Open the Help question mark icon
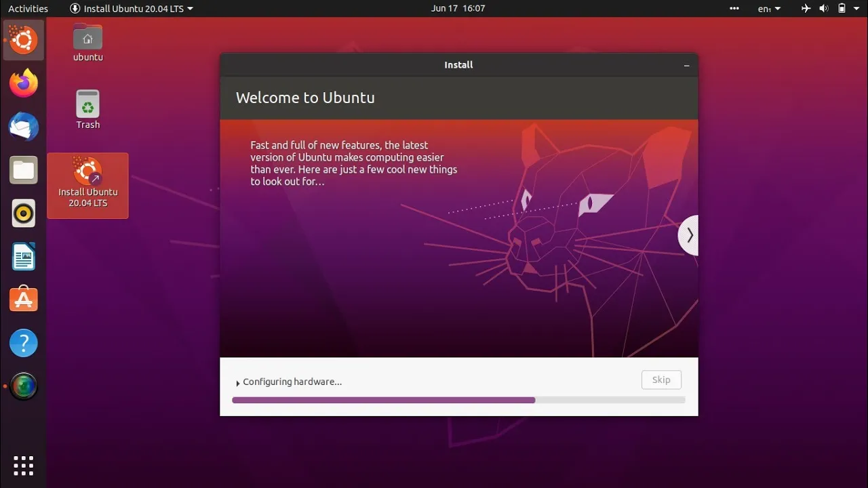 pyautogui.click(x=24, y=343)
